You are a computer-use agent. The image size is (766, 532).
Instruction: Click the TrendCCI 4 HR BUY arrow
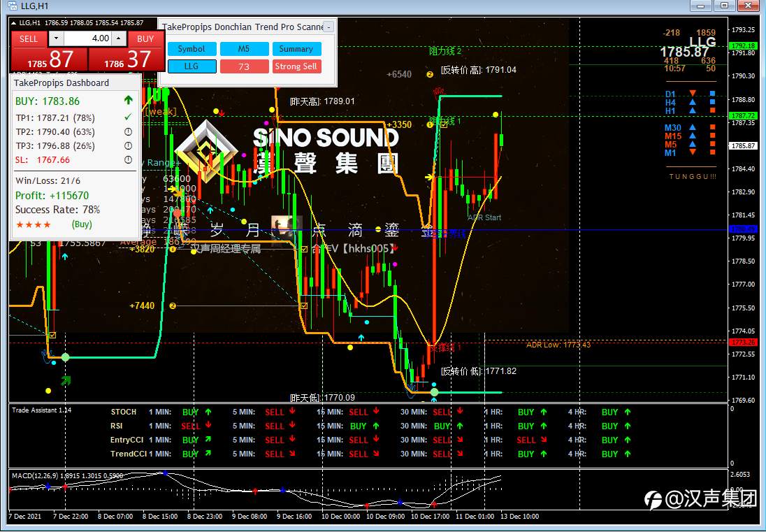tap(628, 454)
